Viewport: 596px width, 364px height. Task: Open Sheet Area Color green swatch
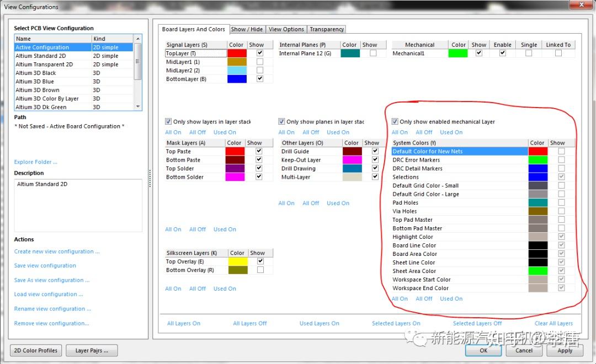(x=538, y=271)
